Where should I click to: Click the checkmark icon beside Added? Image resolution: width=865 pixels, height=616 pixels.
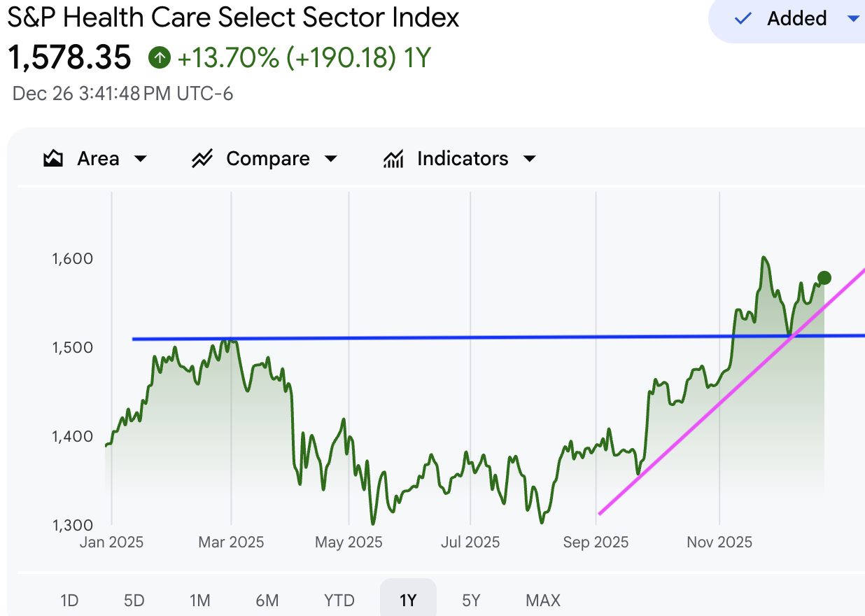coord(743,19)
